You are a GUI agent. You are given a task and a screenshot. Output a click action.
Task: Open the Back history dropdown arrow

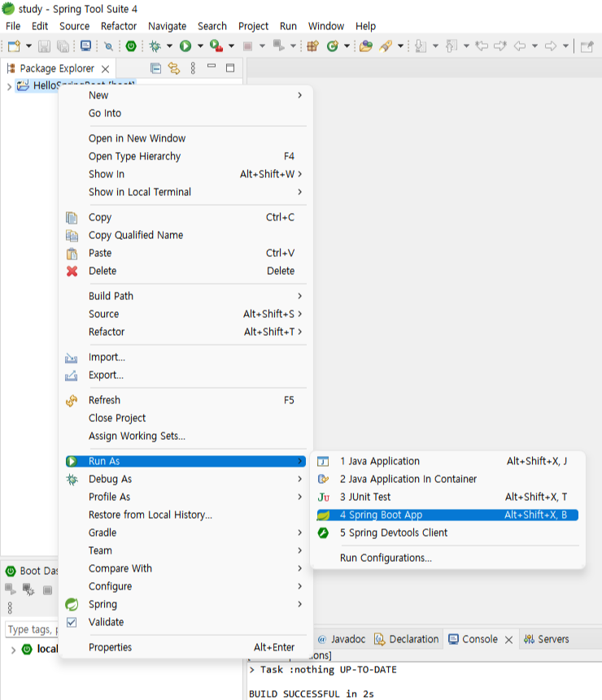(x=534, y=46)
